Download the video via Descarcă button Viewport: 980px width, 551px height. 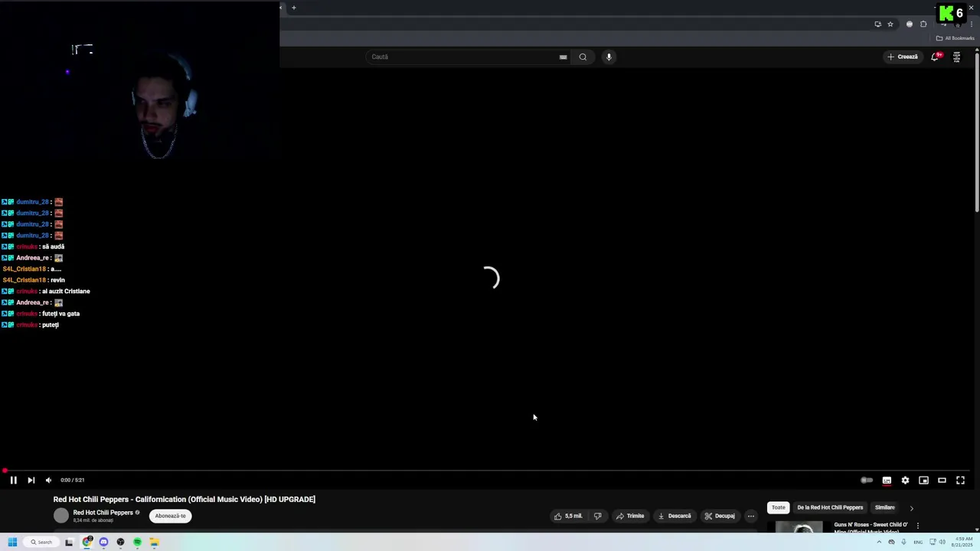click(675, 516)
